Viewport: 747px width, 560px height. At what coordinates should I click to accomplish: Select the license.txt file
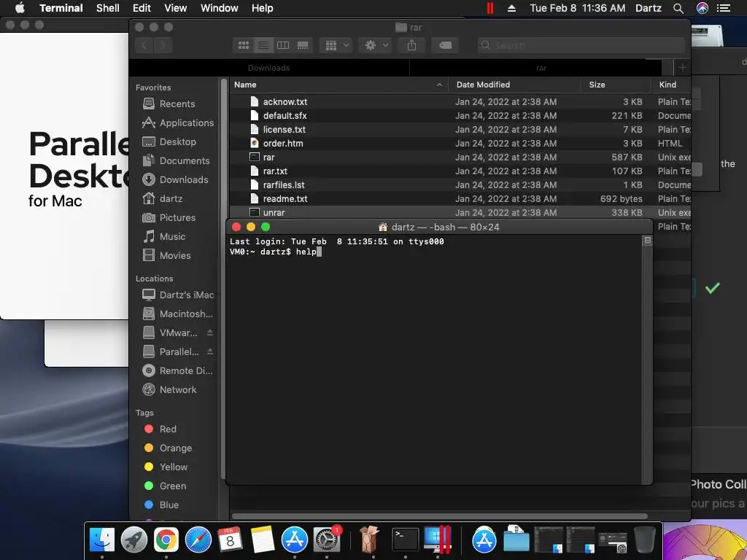[x=460, y=130]
